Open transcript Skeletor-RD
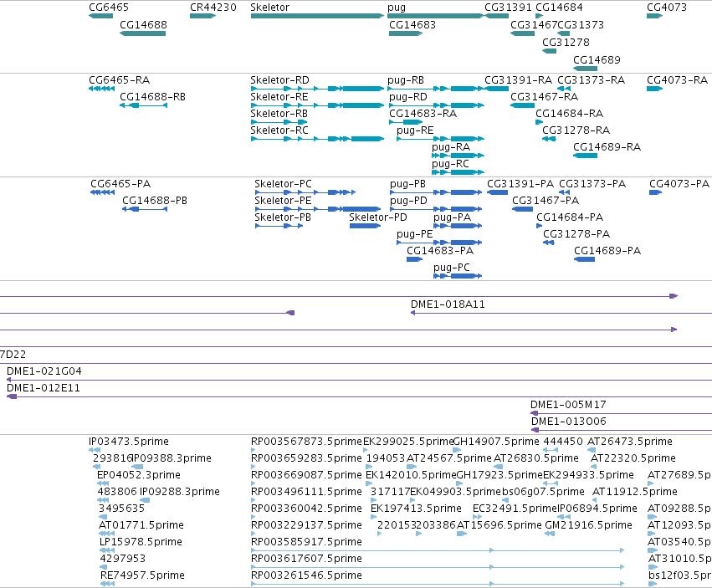 (279, 80)
